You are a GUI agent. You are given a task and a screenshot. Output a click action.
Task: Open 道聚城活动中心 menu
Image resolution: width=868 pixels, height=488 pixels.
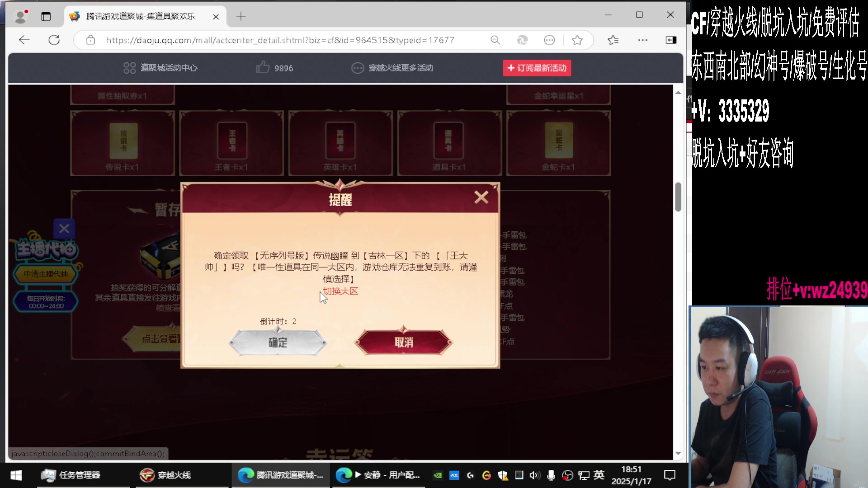pos(160,68)
